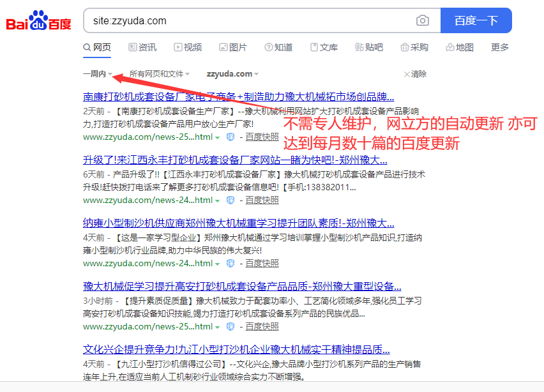Click 保 guarantee icon in 纳雍 result

(x=230, y=263)
